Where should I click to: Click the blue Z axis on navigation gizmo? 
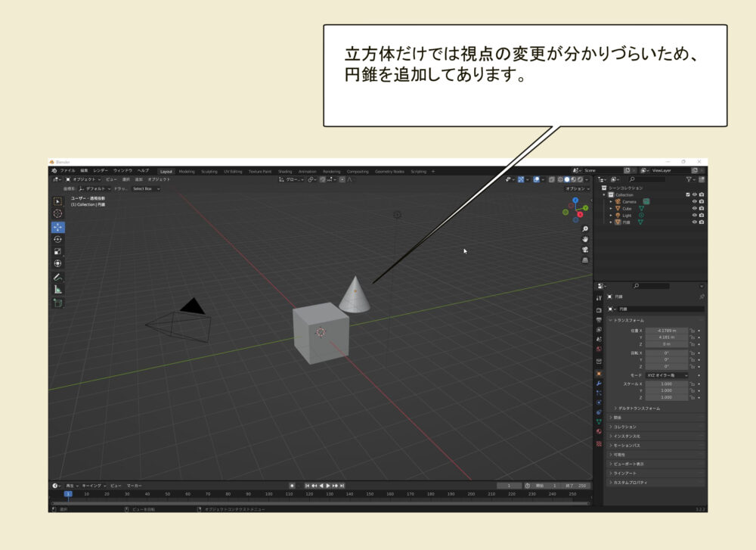click(575, 200)
